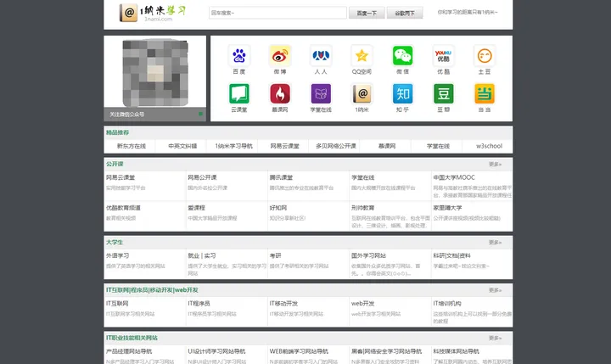Open WEB前端学习网站导航 link
This screenshot has height=364, width=611.
coord(299,351)
